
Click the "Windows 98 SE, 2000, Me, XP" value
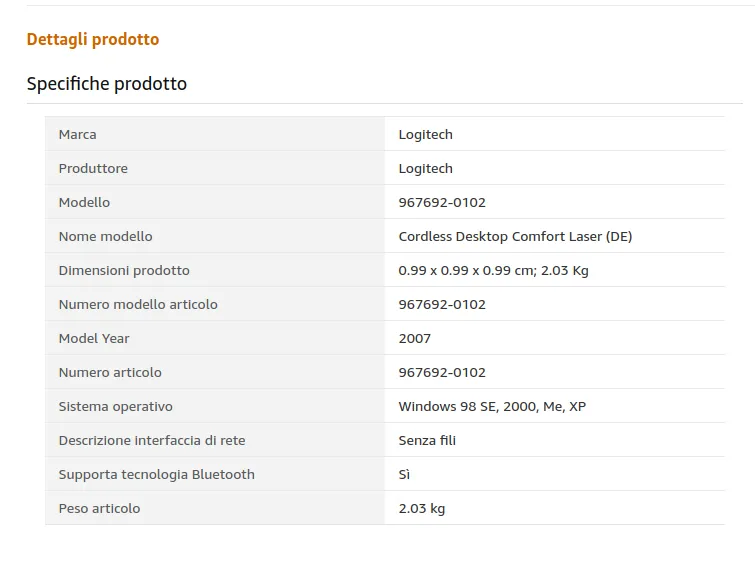pyautogui.click(x=492, y=407)
